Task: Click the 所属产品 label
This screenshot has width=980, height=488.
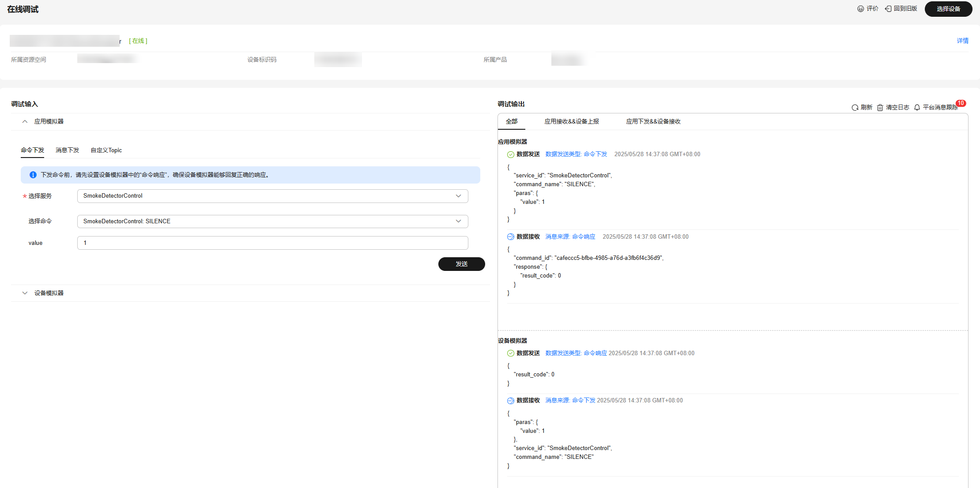Action: [495, 60]
